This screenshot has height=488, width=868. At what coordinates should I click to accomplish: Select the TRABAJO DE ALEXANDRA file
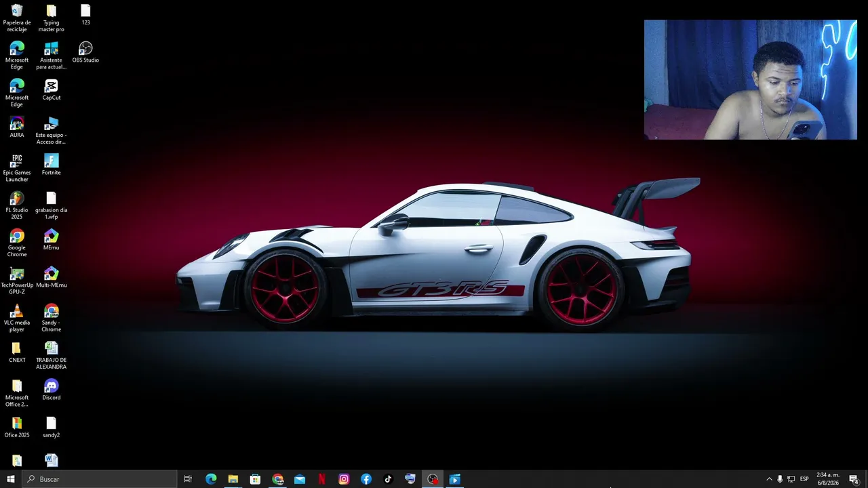click(x=52, y=356)
